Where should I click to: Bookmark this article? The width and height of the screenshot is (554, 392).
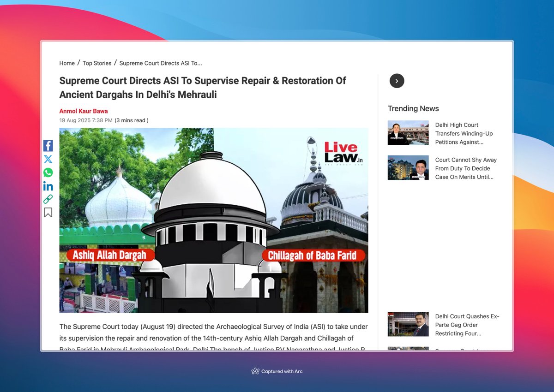coord(48,212)
